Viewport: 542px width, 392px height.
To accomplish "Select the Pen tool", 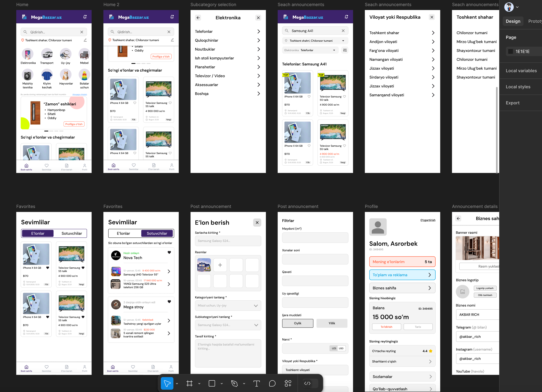I will tap(234, 383).
